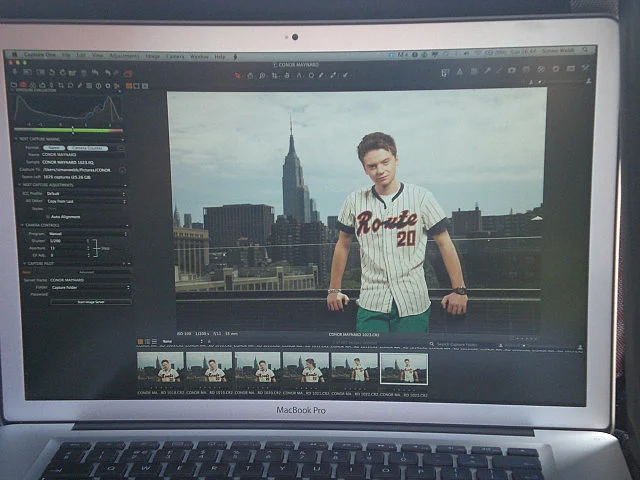The height and width of the screenshot is (480, 640).
Task: Click the Start Image Server button
Action: (x=91, y=302)
